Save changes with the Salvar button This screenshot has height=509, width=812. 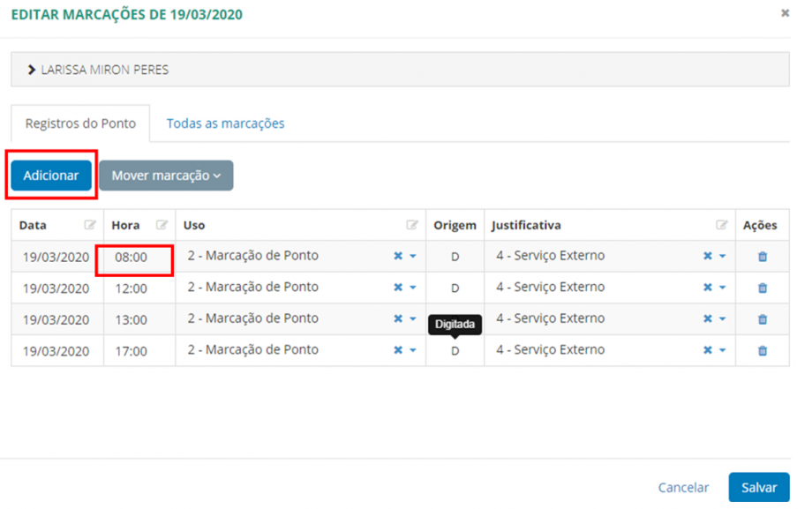pos(758,487)
